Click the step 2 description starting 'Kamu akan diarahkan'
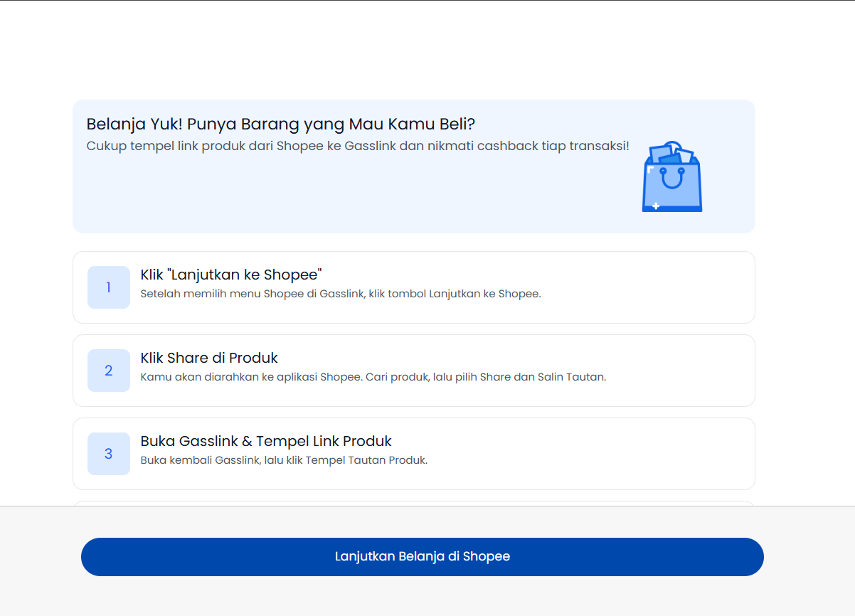 click(x=373, y=377)
